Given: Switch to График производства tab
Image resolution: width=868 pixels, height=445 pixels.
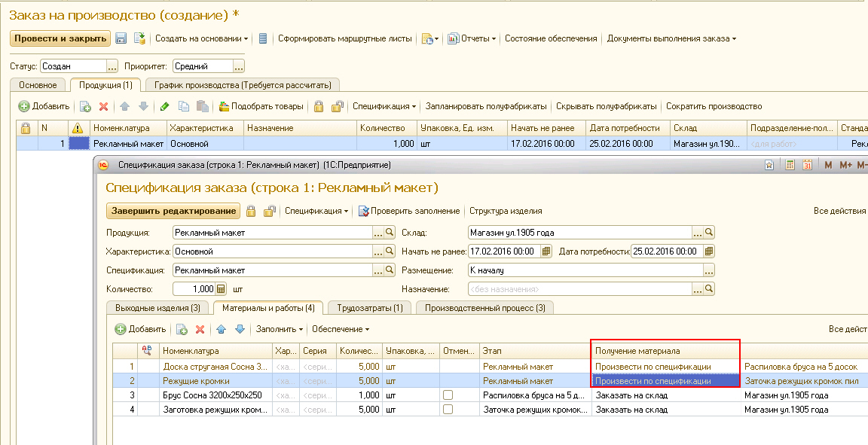Looking at the screenshot, I should (243, 85).
